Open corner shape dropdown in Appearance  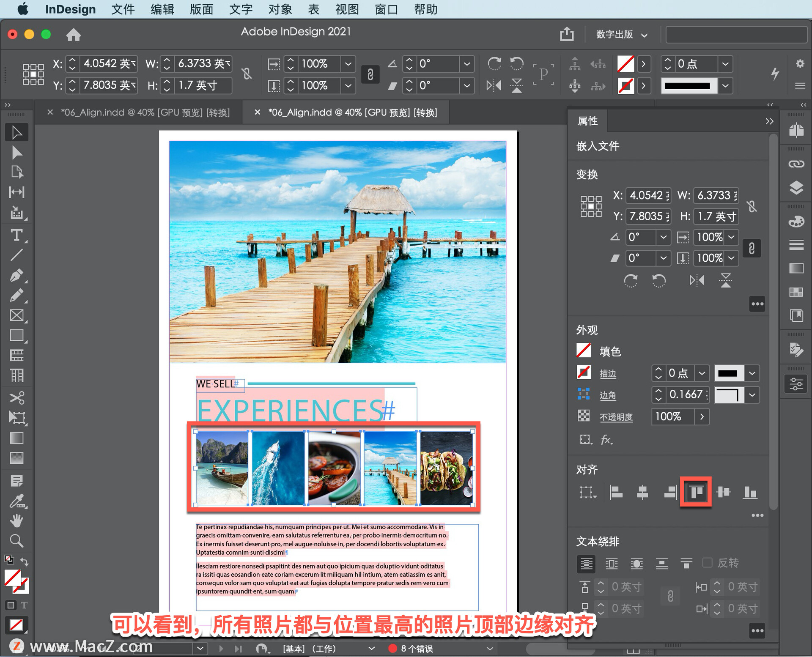752,395
